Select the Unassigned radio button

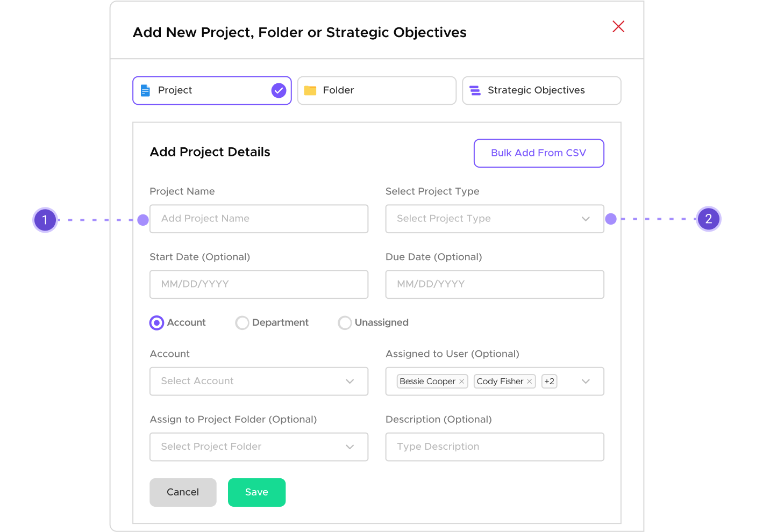tap(345, 322)
